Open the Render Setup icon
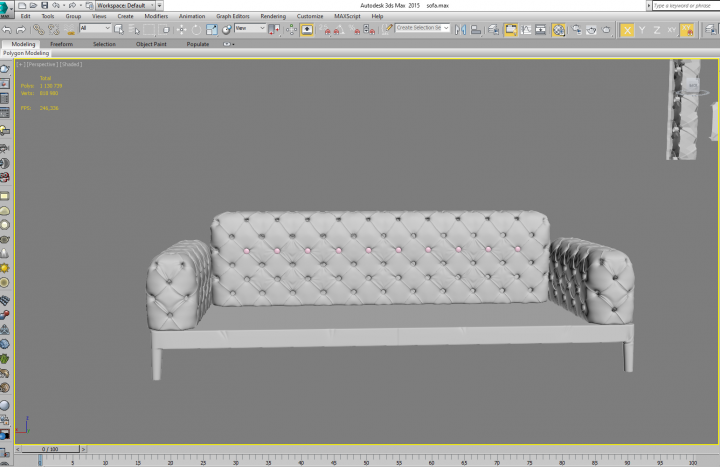 [576, 30]
